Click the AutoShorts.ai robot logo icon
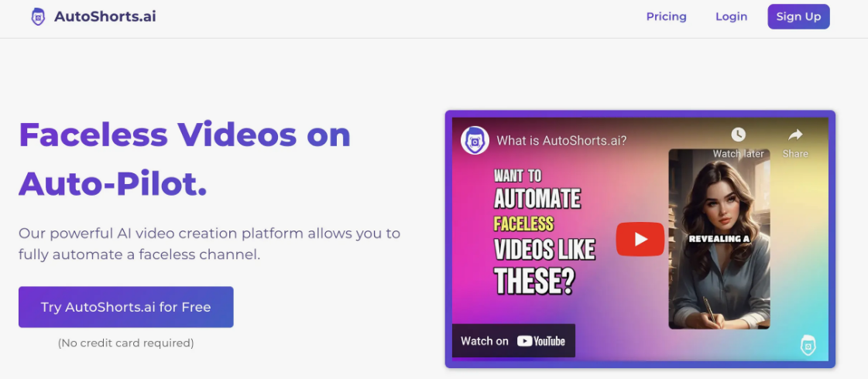The image size is (868, 379). [x=38, y=16]
